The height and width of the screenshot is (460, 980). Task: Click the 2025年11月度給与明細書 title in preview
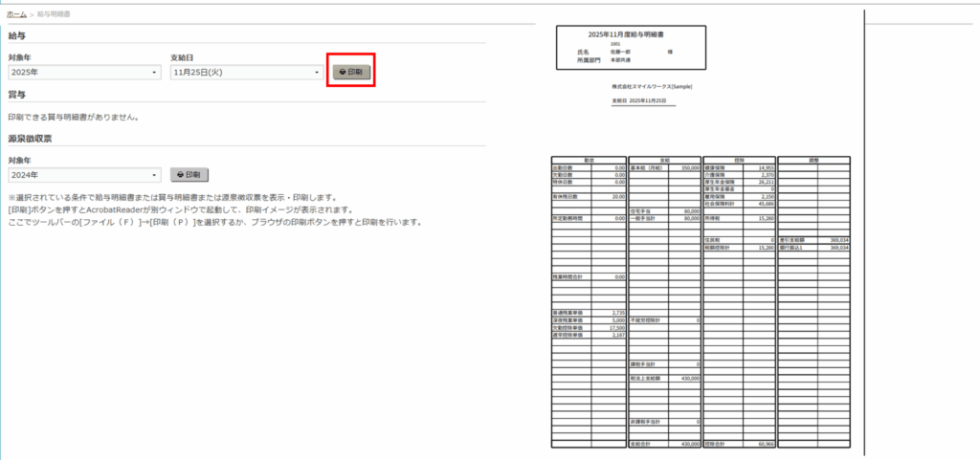(x=631, y=33)
